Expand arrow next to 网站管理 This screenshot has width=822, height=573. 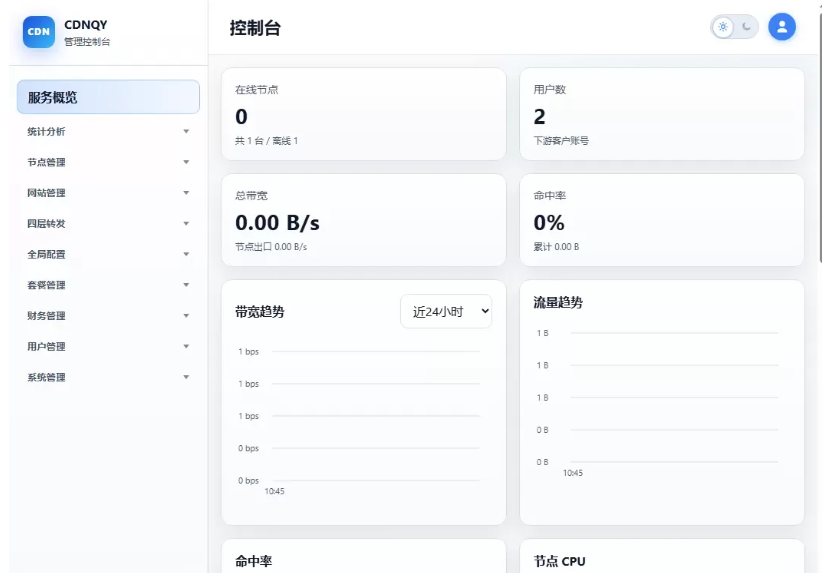(x=186, y=193)
